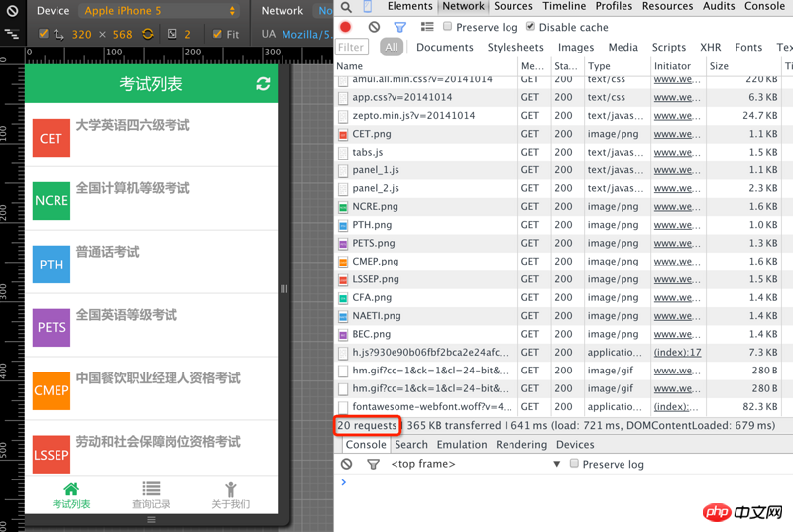Toggle the screen resolution emulation checkbox

pos(43,34)
